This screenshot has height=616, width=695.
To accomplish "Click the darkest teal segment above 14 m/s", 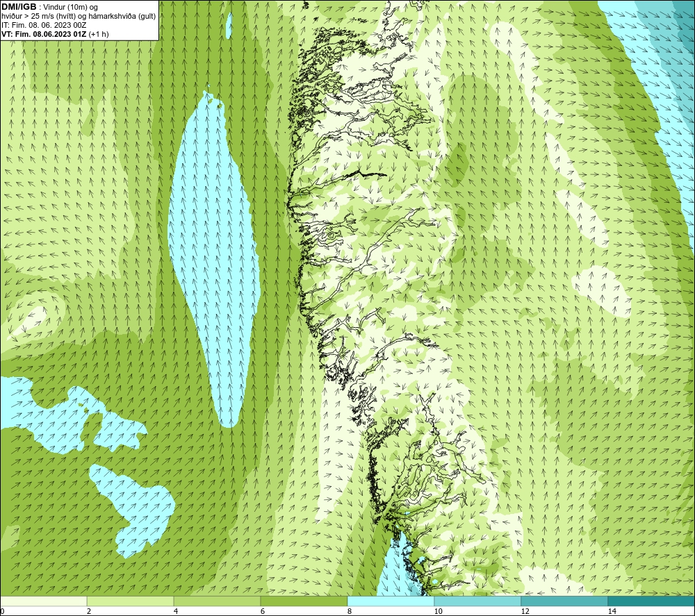I will click(x=652, y=601).
